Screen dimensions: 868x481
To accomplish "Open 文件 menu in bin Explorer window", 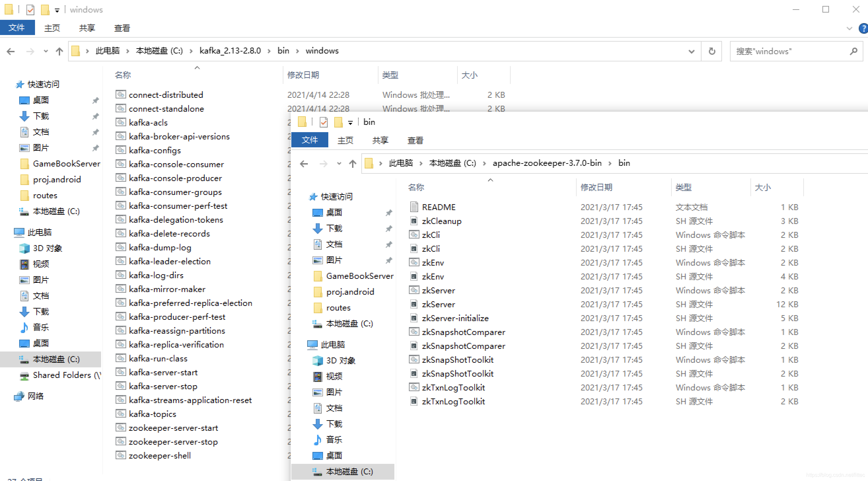I will click(x=310, y=139).
